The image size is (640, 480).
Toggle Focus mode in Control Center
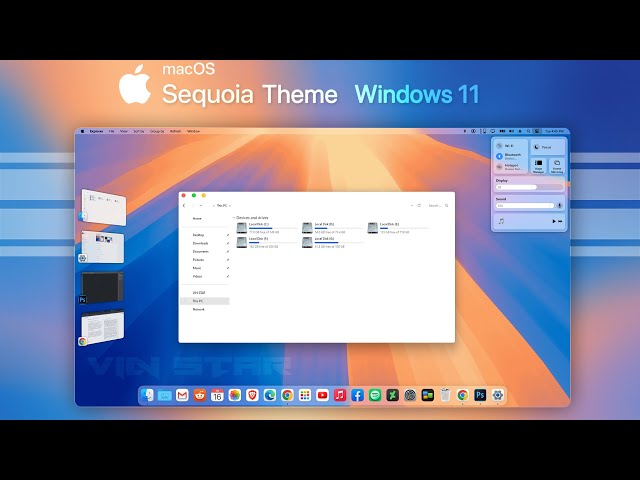coord(547,147)
